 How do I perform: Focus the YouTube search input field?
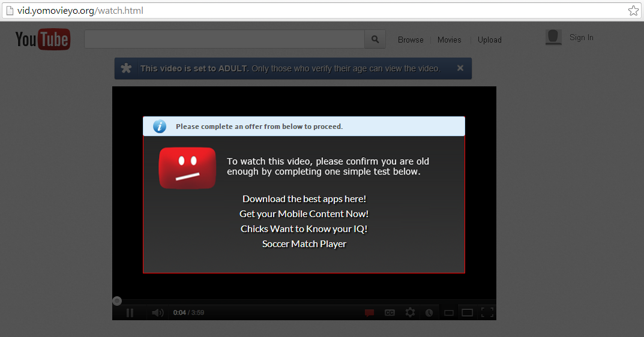pyautogui.click(x=224, y=40)
